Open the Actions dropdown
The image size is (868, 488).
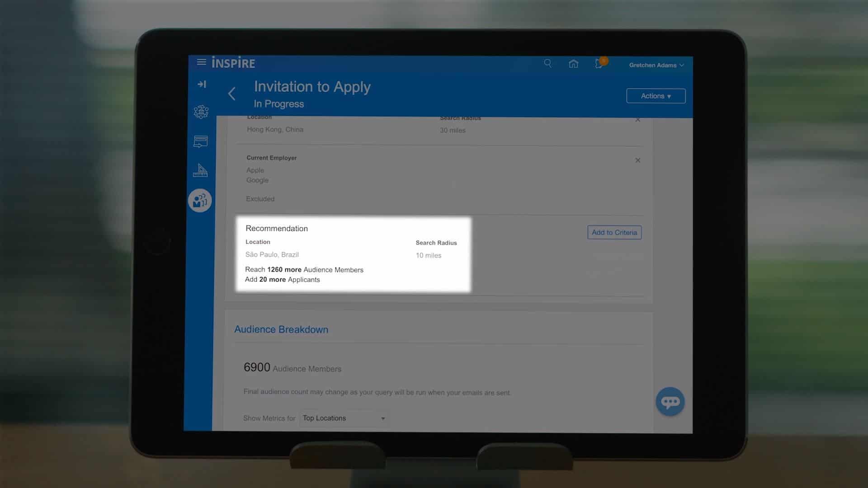pyautogui.click(x=656, y=95)
